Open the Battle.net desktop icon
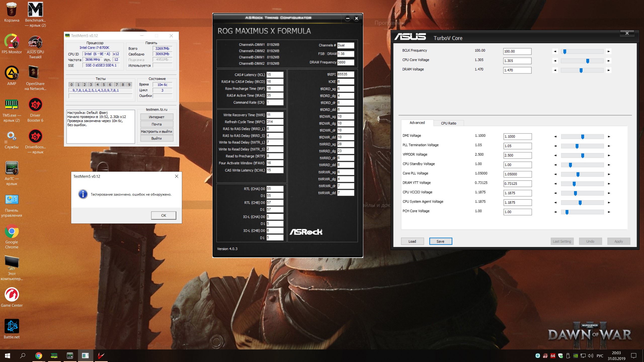 (12, 327)
